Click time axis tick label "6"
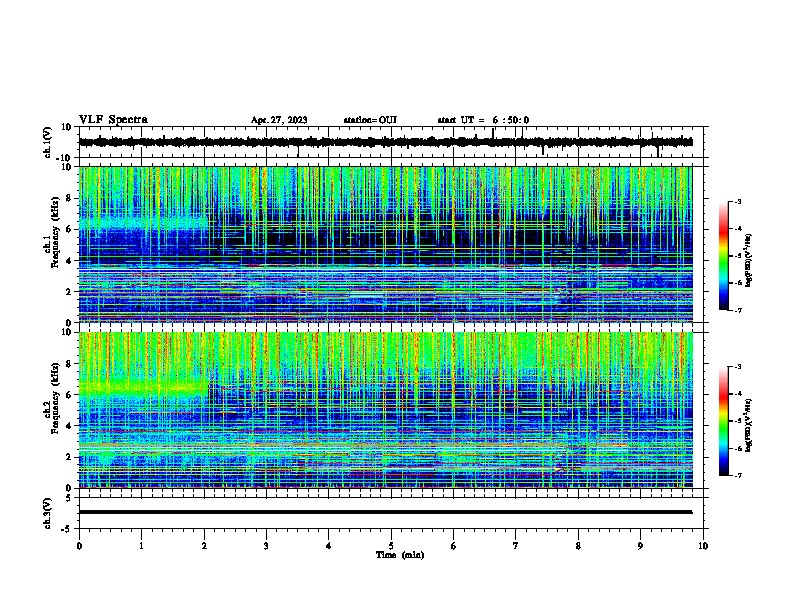The height and width of the screenshot is (612, 792). pyautogui.click(x=454, y=546)
